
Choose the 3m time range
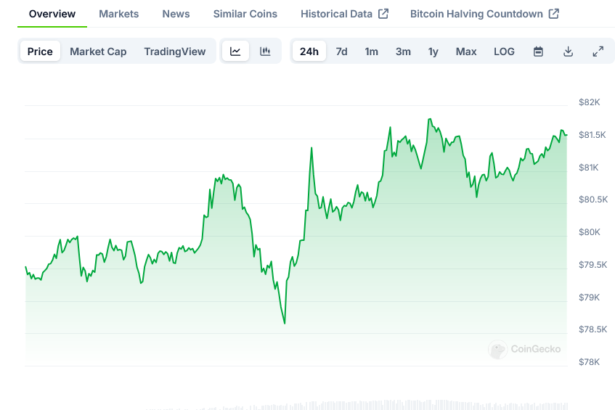403,51
